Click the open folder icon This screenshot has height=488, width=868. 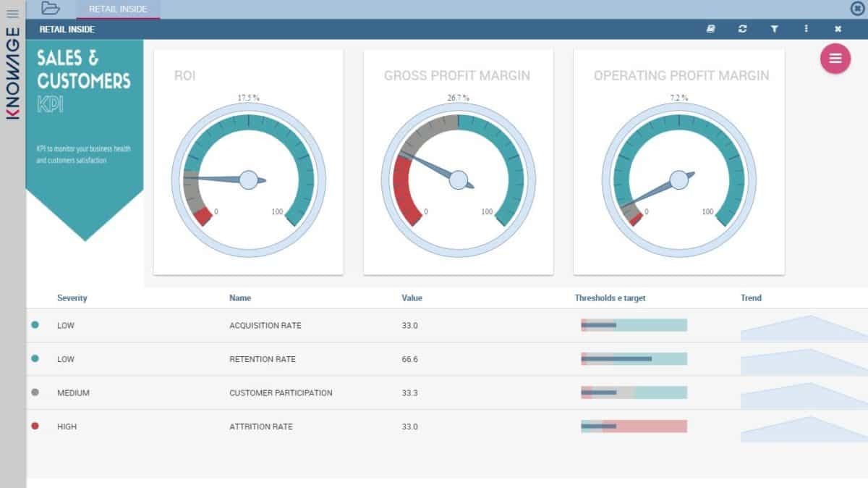(x=51, y=9)
